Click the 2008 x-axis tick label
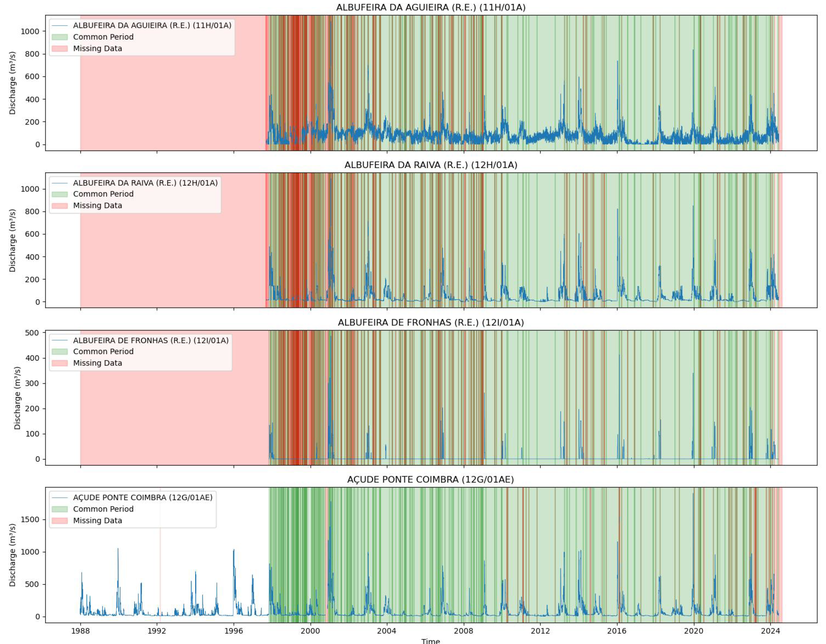This screenshot has width=826, height=644. click(464, 631)
